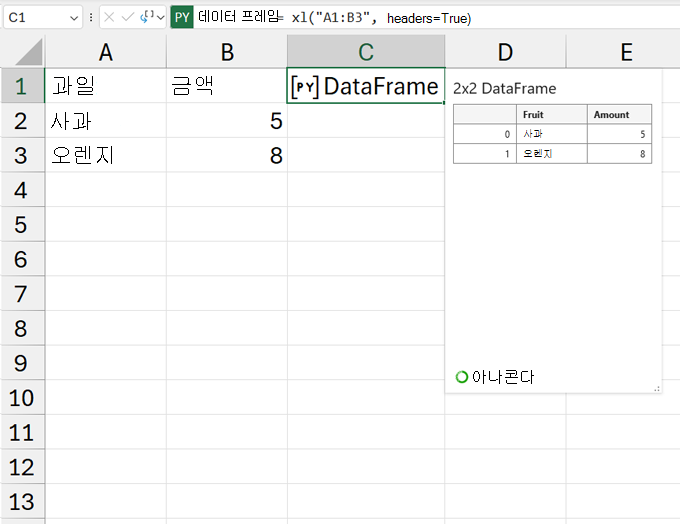Viewport: 680px width, 524px height.
Task: Click the 2x2 DataFrame card title
Action: [504, 88]
